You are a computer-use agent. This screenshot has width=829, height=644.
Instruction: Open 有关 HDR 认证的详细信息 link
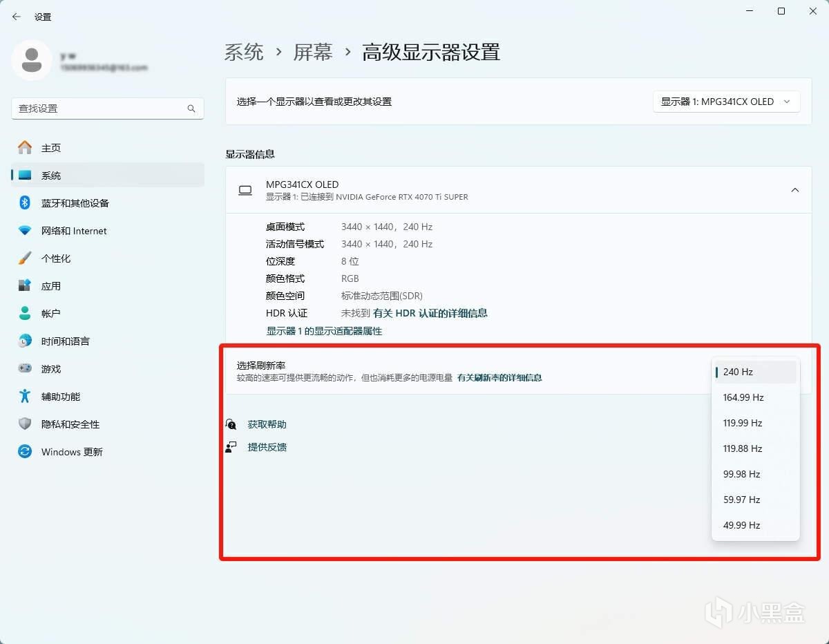coord(430,313)
